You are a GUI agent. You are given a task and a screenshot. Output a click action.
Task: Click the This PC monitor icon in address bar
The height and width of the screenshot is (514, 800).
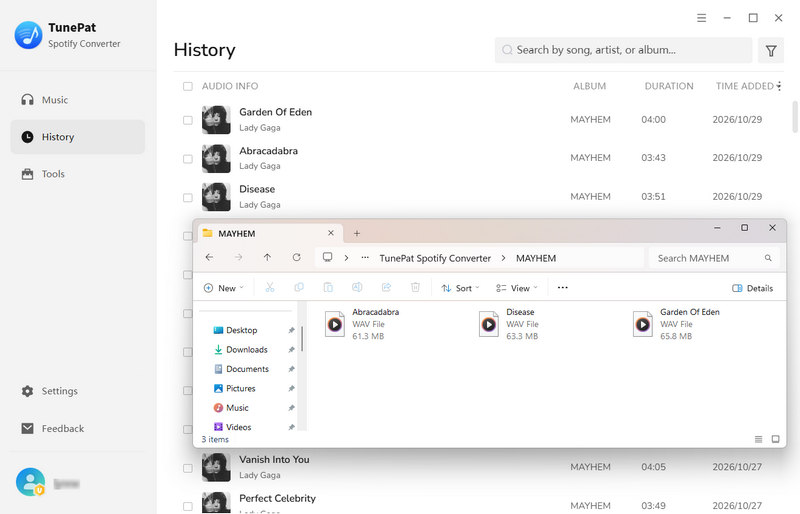(328, 257)
